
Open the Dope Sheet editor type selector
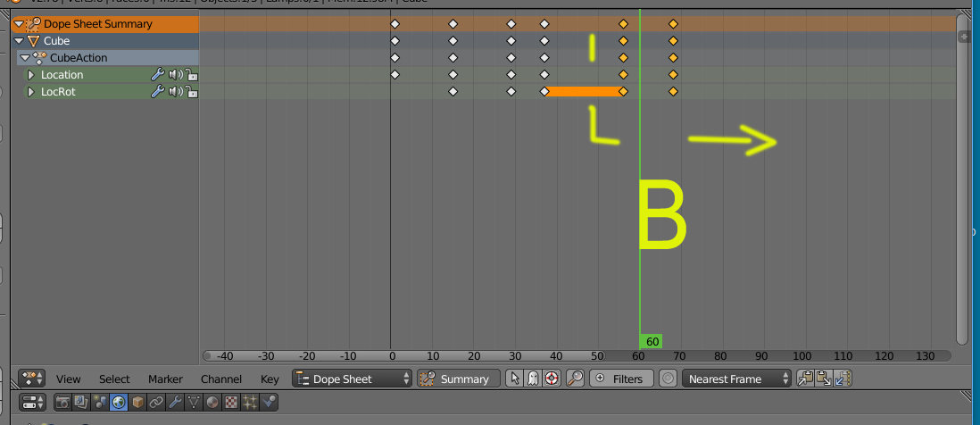point(32,379)
